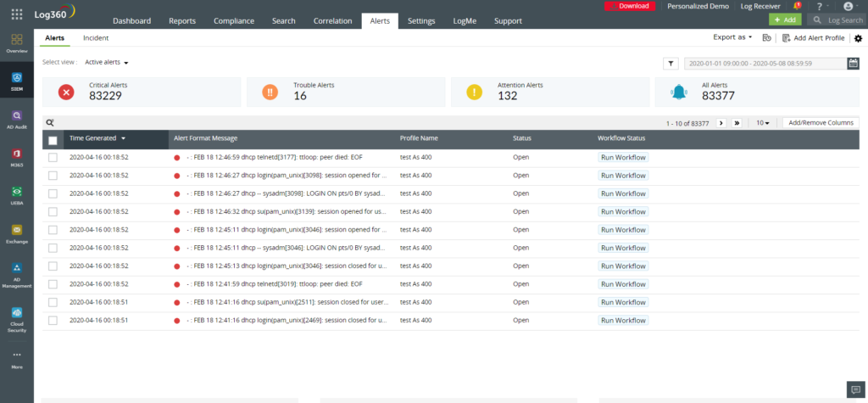Check the login(pam_unix)[3098] row checkbox
The height and width of the screenshot is (403, 868).
pos(53,176)
